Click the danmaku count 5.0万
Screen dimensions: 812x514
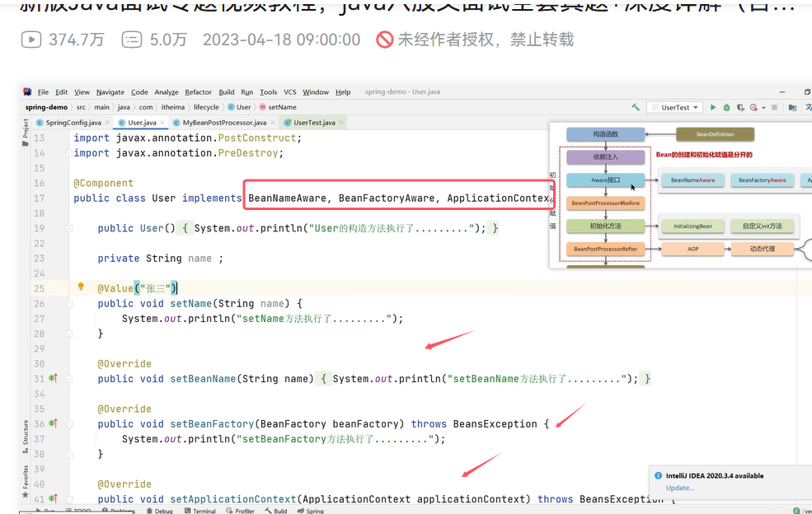[154, 40]
